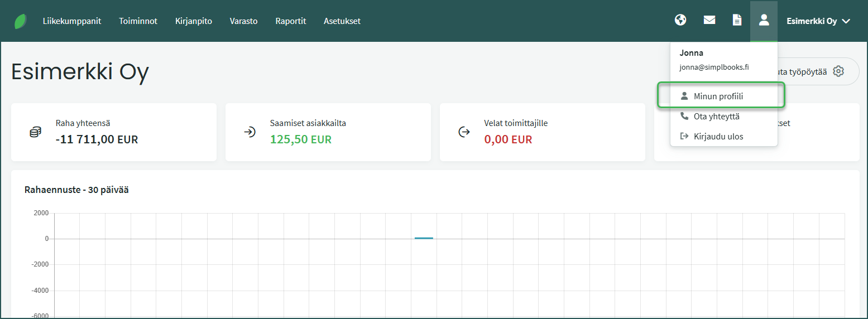Choose Ota yhteyttä in the dropdown
This screenshot has width=868, height=319.
(716, 117)
